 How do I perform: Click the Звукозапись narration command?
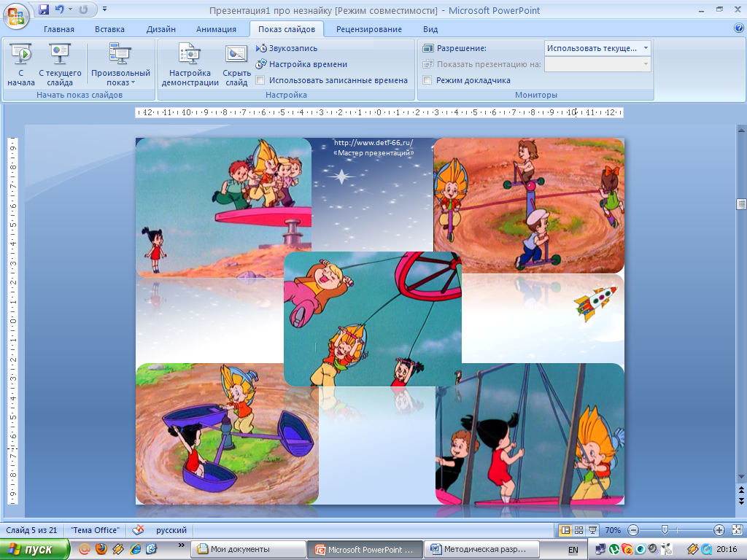click(x=287, y=48)
